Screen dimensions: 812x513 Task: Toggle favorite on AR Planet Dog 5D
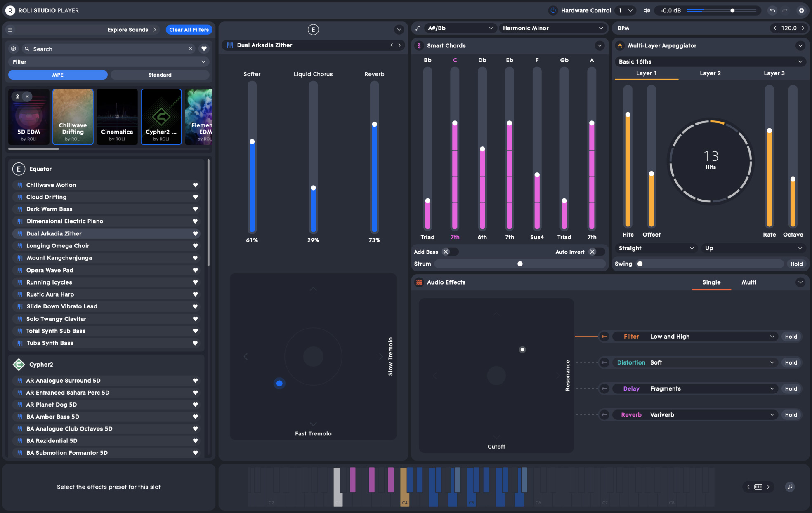coord(195,405)
